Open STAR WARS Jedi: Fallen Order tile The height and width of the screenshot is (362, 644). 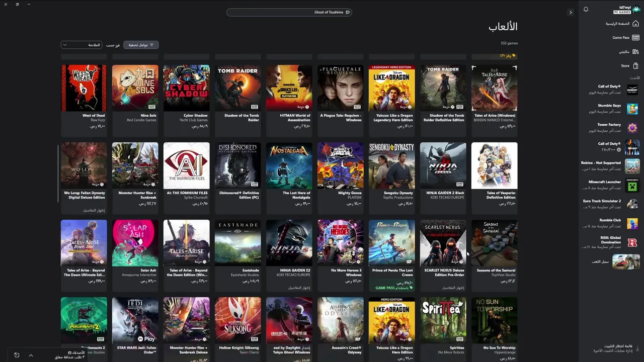pos(135,329)
